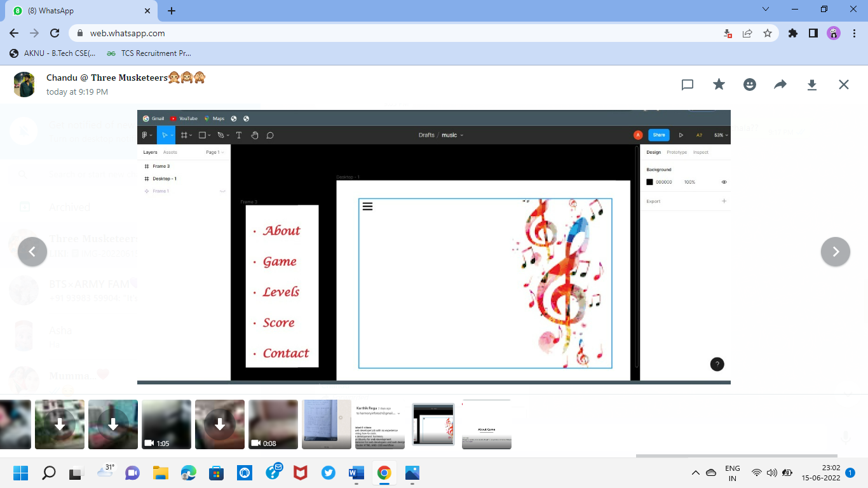The image size is (868, 488).
Task: Click the blocked download icon in address bar
Action: [x=728, y=33]
